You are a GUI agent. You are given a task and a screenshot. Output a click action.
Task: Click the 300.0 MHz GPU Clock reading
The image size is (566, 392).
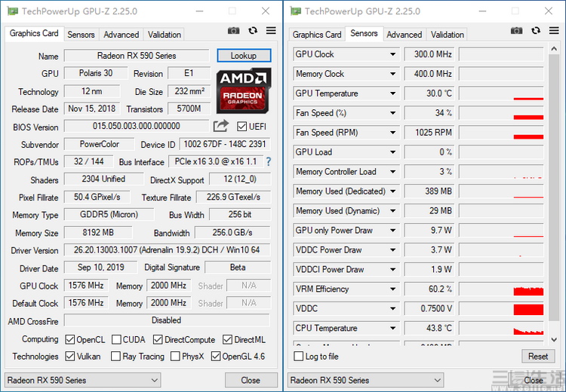pos(429,54)
